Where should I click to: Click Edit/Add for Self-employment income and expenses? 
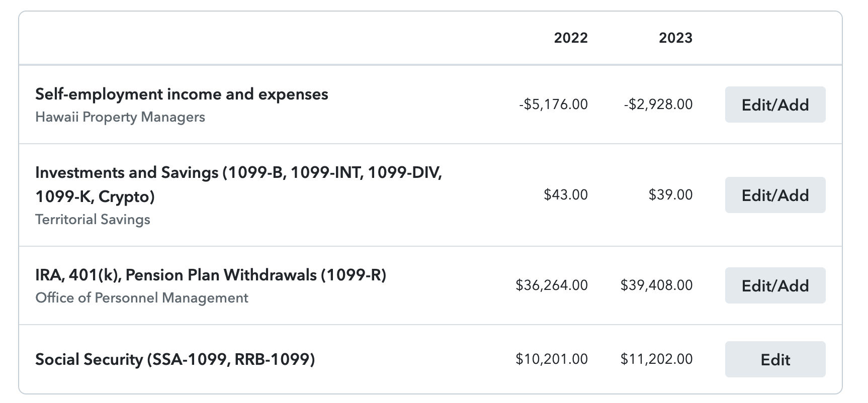774,105
